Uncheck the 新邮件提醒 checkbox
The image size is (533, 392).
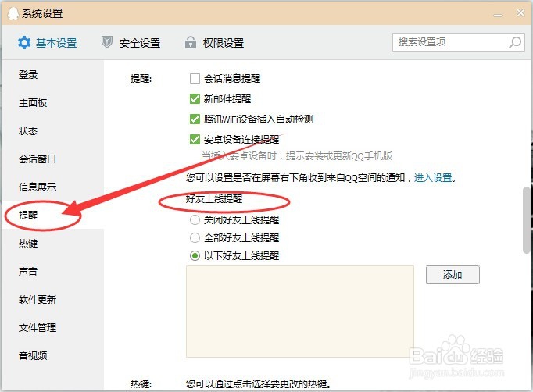[x=195, y=99]
